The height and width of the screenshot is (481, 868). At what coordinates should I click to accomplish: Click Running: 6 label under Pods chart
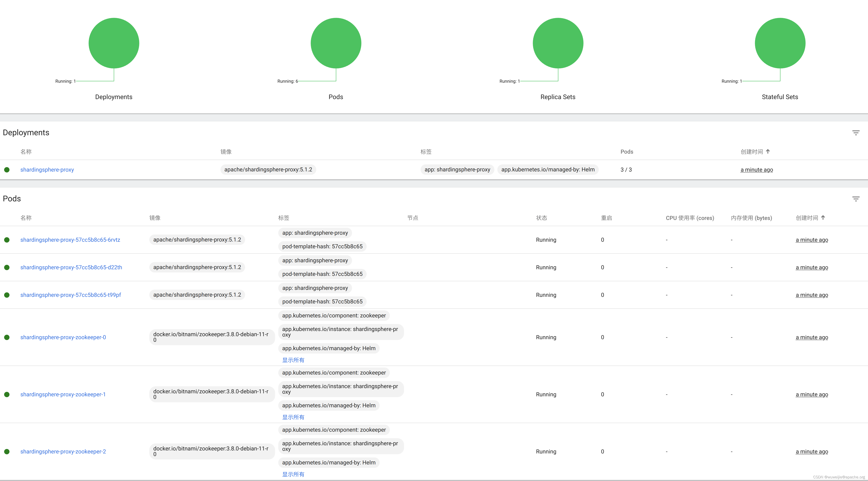[x=287, y=81]
